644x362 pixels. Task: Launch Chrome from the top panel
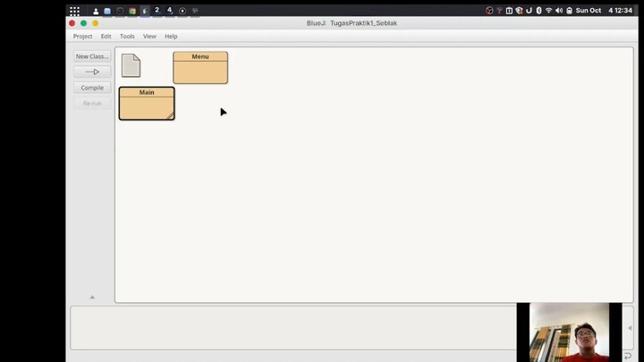pos(132,11)
